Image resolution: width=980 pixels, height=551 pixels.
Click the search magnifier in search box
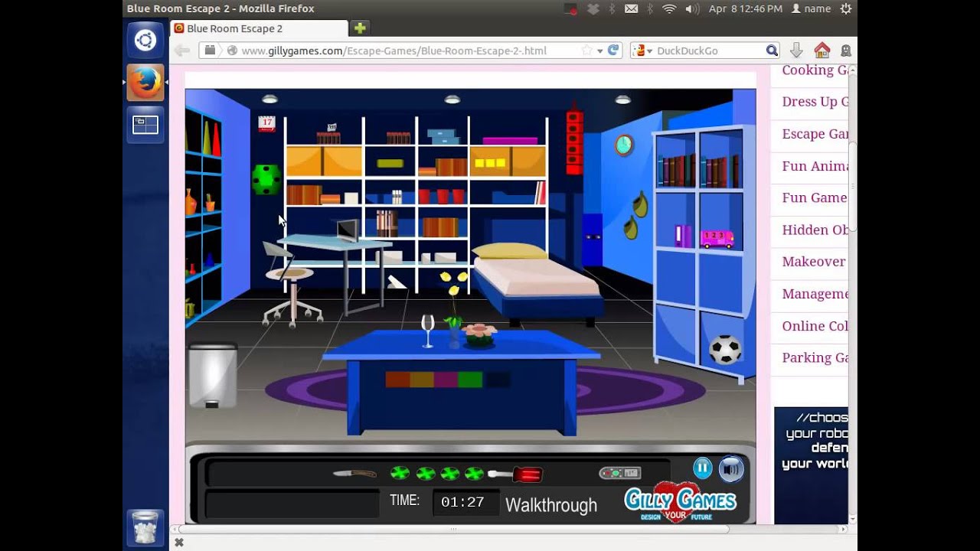(x=772, y=51)
